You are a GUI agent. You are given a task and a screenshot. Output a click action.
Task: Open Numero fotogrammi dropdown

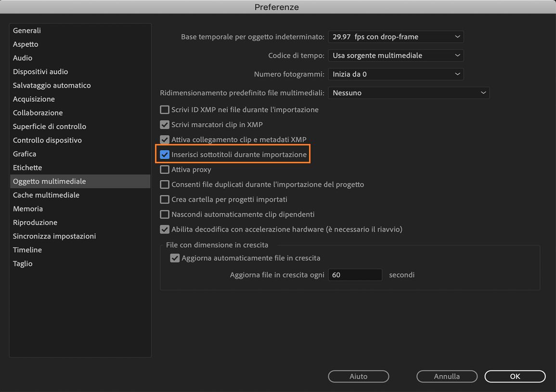coord(396,74)
